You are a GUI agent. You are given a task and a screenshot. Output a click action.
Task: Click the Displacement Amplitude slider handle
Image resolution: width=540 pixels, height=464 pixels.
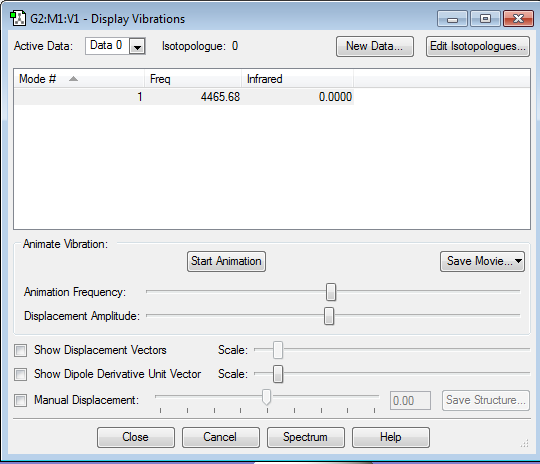[x=329, y=316]
